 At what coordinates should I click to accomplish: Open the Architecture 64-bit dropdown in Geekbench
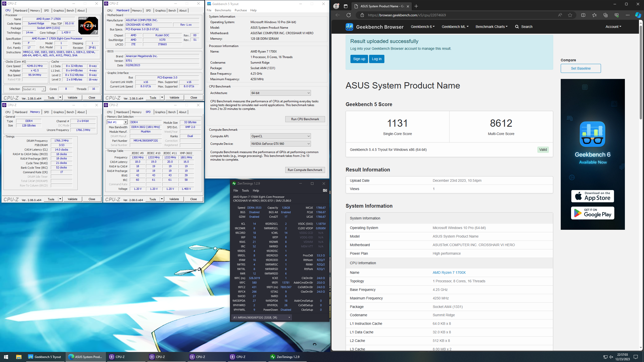(280, 93)
